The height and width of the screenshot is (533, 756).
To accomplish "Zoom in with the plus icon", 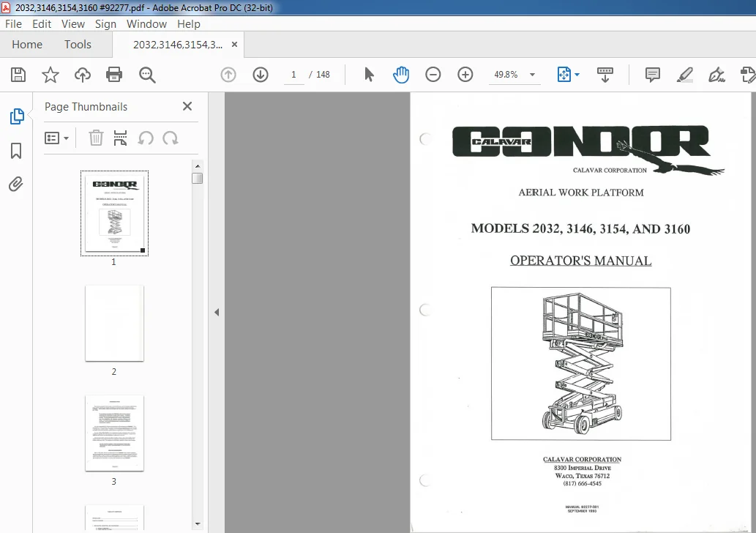I will click(465, 75).
